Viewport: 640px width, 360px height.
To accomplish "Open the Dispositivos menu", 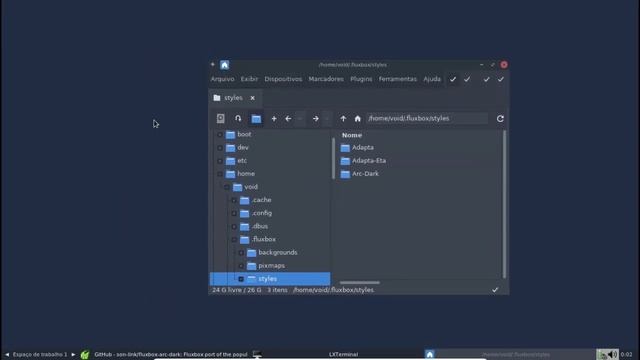I will tap(283, 79).
